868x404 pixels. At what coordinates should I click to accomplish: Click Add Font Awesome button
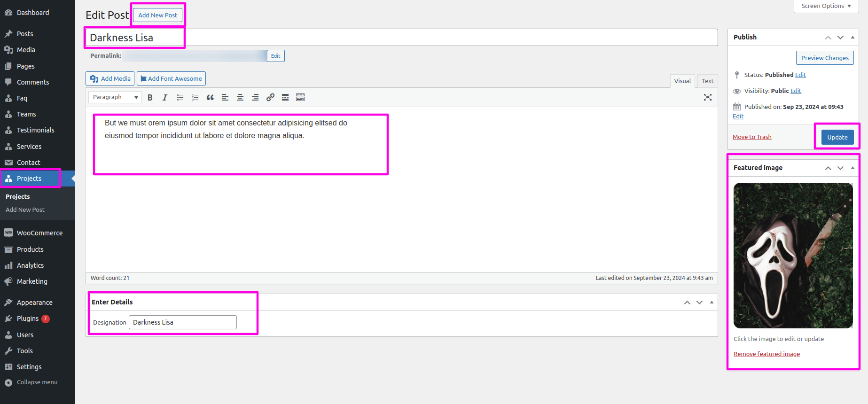171,78
